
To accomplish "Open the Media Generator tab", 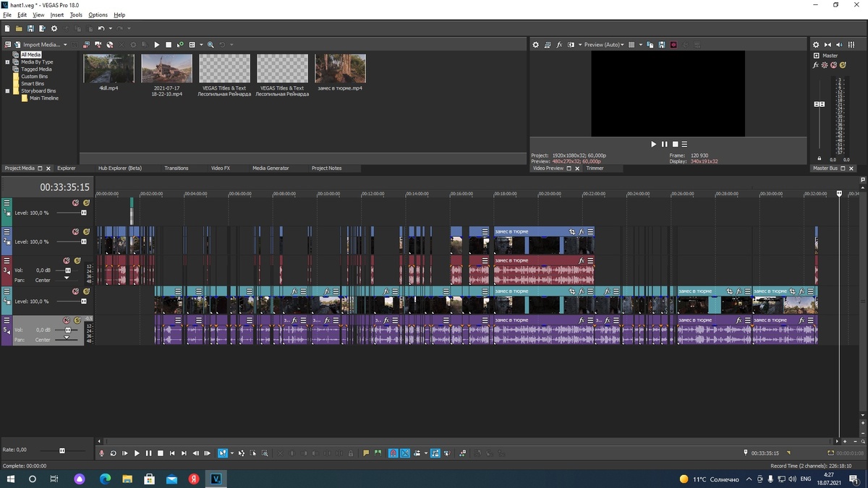I will (x=271, y=168).
